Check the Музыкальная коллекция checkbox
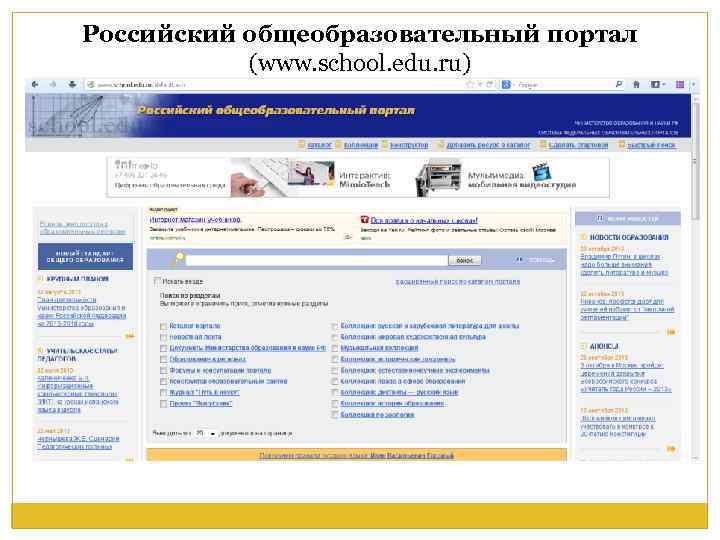This screenshot has height=540, width=720. [x=335, y=348]
